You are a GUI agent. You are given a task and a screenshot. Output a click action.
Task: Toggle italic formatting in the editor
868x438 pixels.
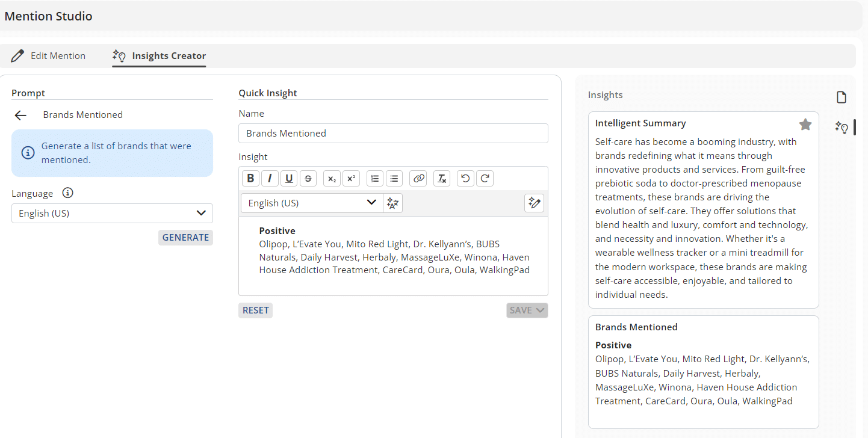(270, 178)
